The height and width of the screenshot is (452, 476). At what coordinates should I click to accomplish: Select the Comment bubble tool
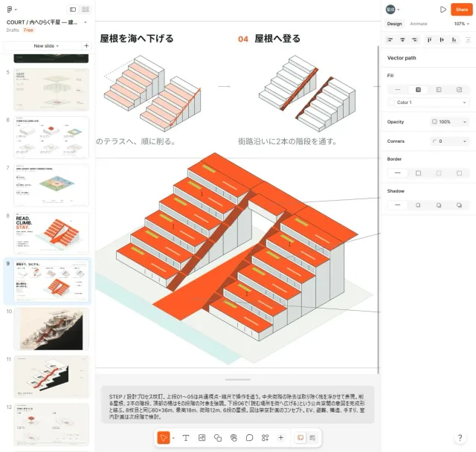click(x=249, y=438)
